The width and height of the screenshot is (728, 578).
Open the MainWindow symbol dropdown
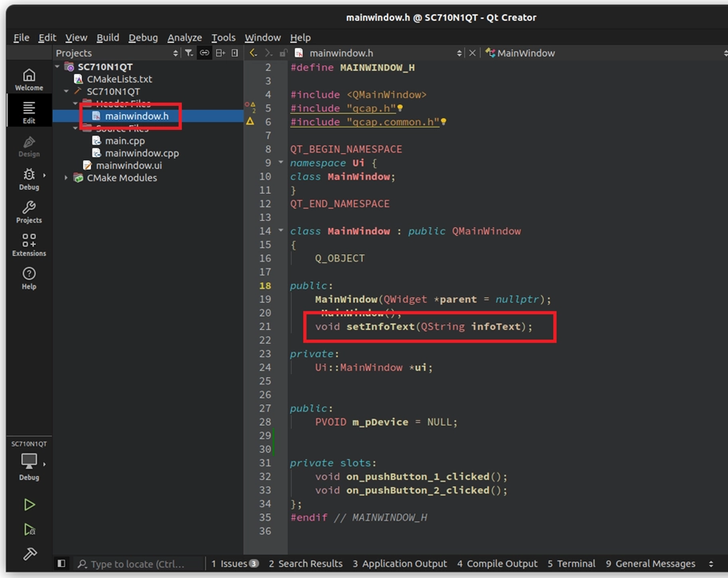coord(606,53)
